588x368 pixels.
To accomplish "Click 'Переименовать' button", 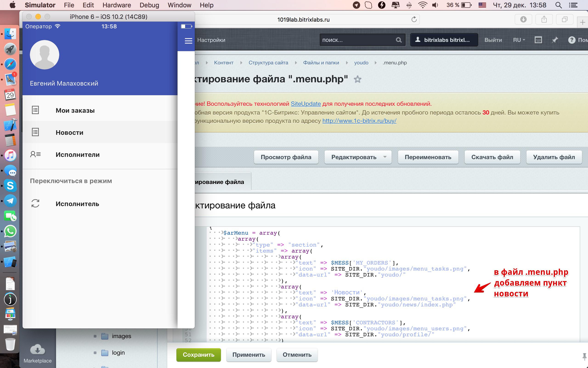I will point(428,157).
